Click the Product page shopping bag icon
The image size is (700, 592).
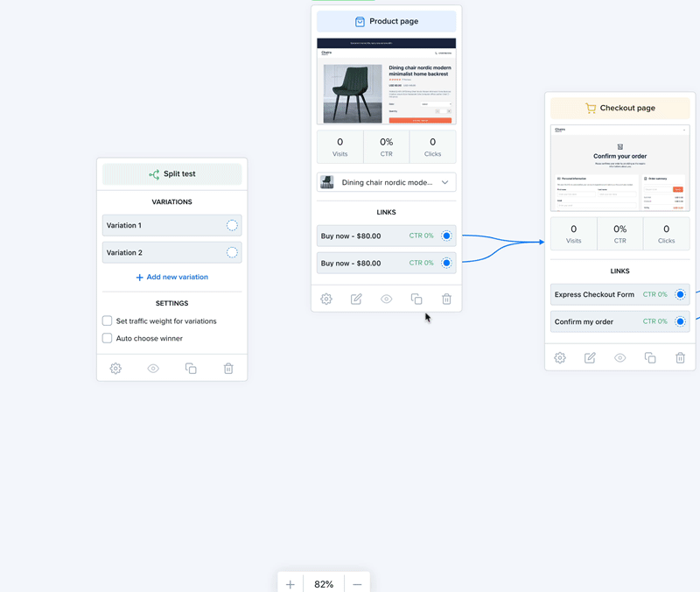(360, 21)
